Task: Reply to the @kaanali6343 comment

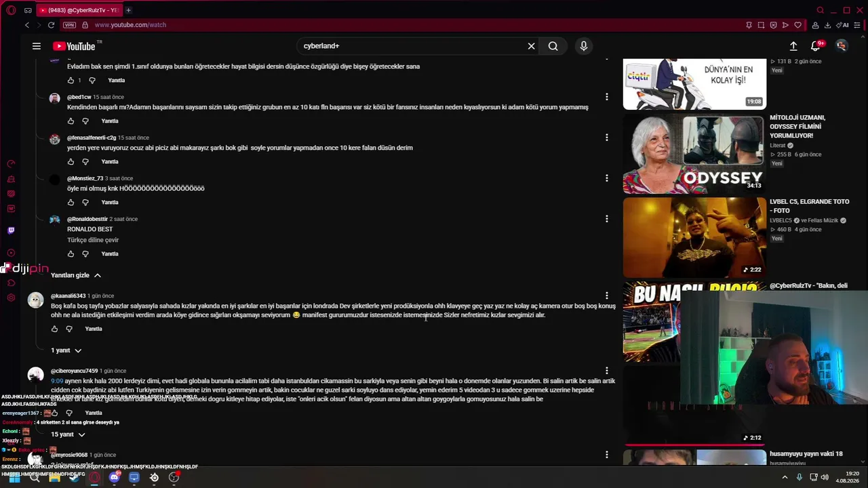Action: tap(94, 329)
